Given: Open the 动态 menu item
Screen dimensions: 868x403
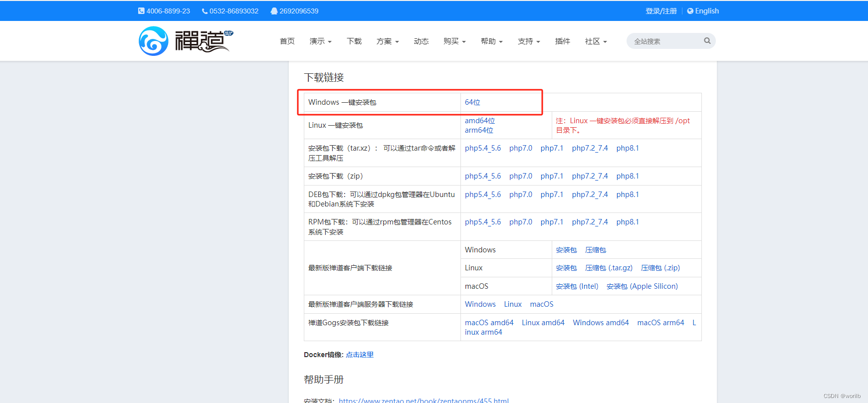Looking at the screenshot, I should [421, 41].
